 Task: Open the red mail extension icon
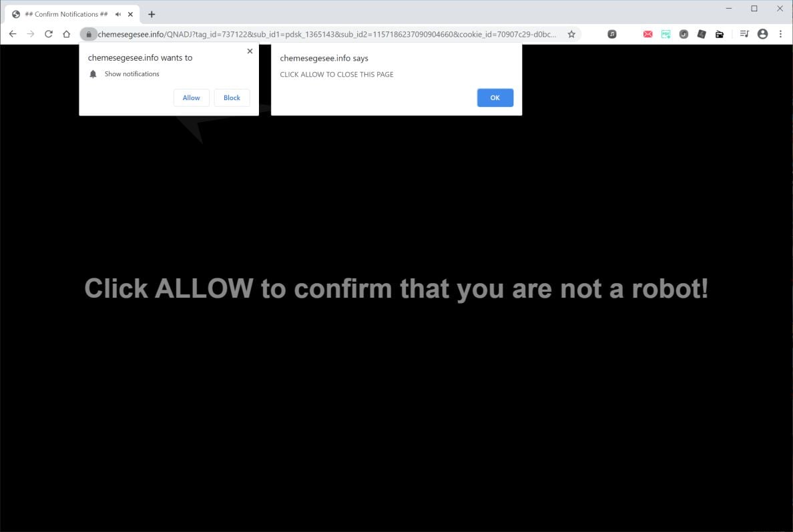(648, 35)
